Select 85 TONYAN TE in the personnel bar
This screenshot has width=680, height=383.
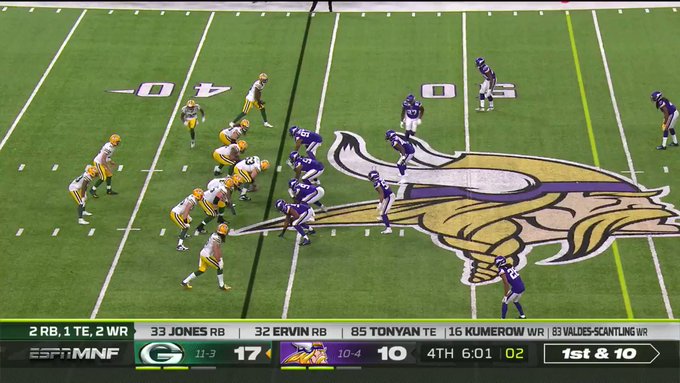[393, 332]
